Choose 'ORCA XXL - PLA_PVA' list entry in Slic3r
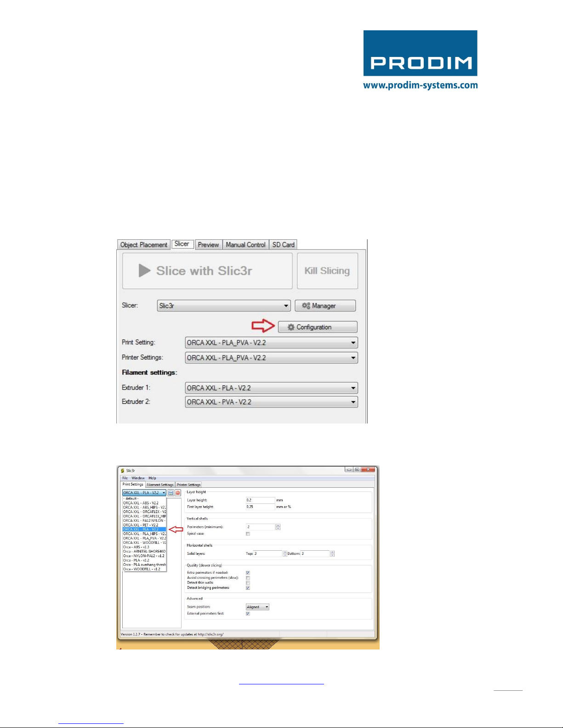This screenshot has height=728, width=563. [x=144, y=538]
